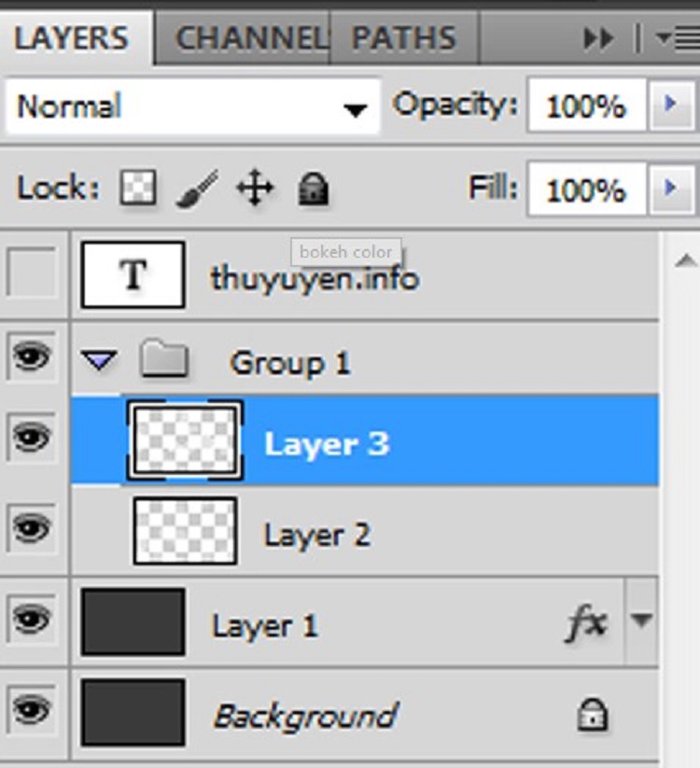Expand Layer 1 effects list arrow

tap(641, 621)
